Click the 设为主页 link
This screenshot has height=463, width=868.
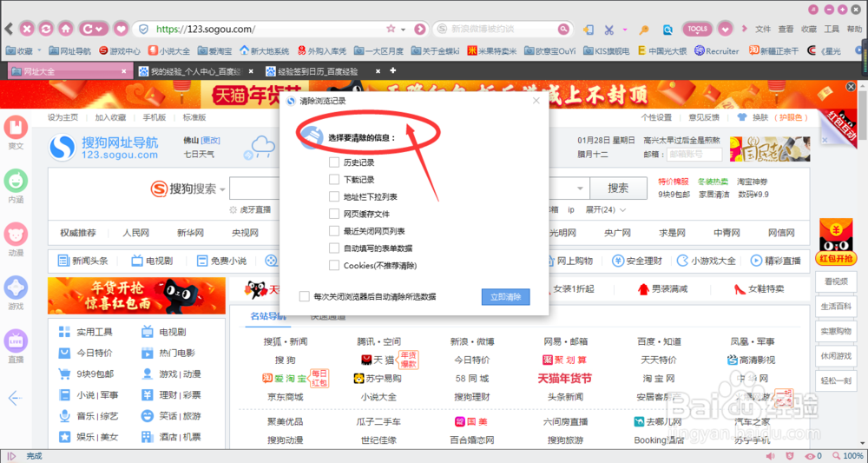[62, 117]
